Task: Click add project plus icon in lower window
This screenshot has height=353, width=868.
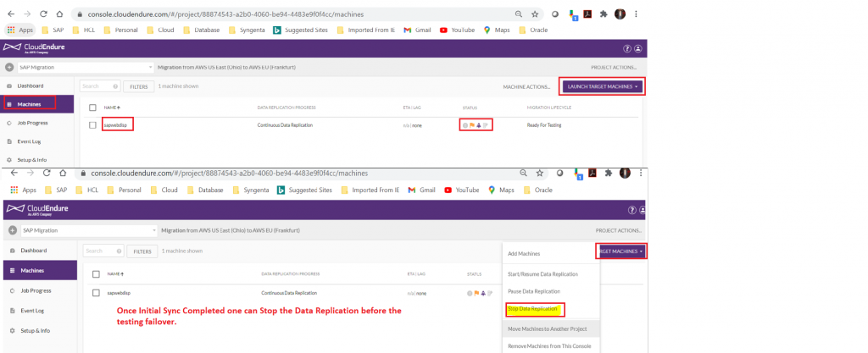Action: coord(12,230)
